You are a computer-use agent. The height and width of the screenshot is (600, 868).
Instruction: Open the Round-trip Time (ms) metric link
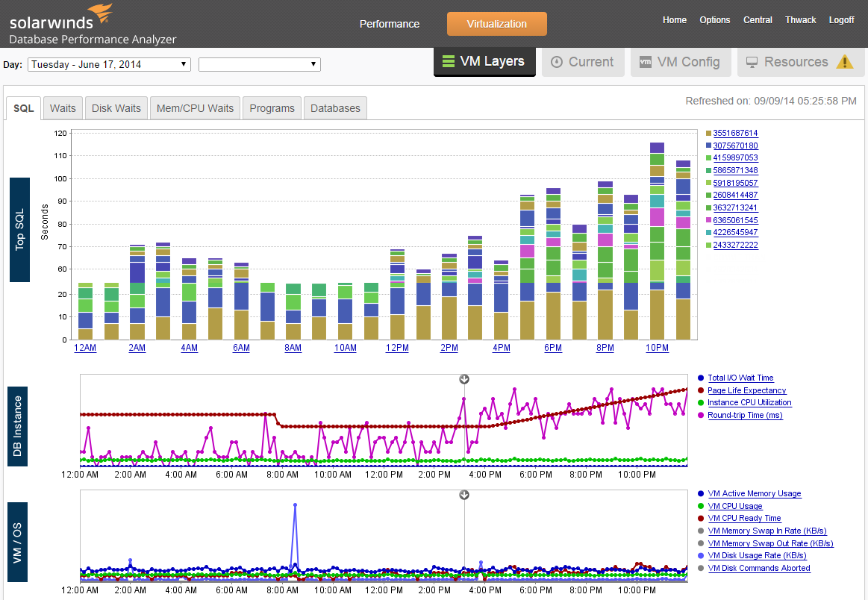(745, 415)
